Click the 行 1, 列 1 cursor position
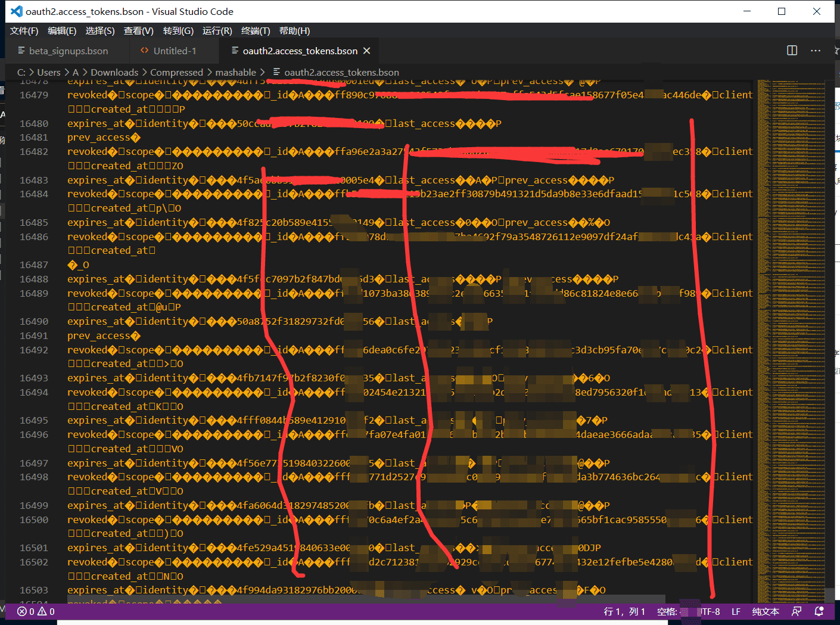840x625 pixels. (624, 611)
